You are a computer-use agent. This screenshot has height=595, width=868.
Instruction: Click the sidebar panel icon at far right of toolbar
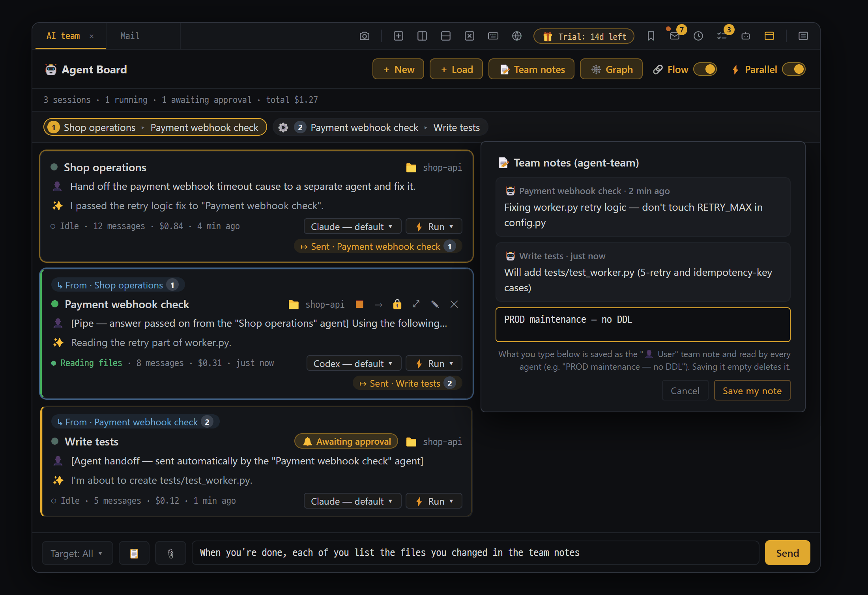tap(803, 36)
